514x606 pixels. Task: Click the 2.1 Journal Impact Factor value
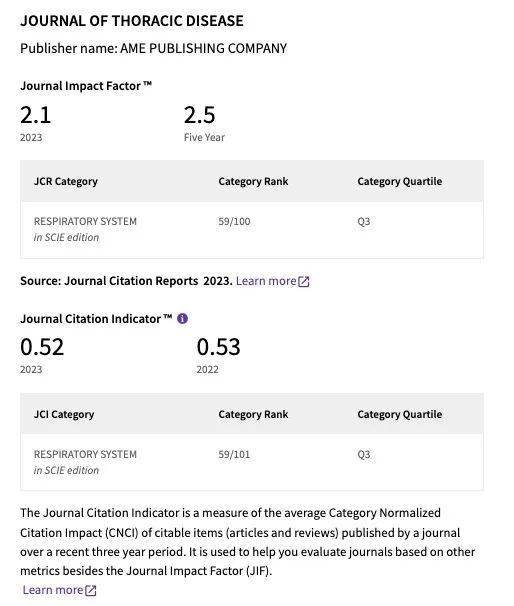coord(36,115)
